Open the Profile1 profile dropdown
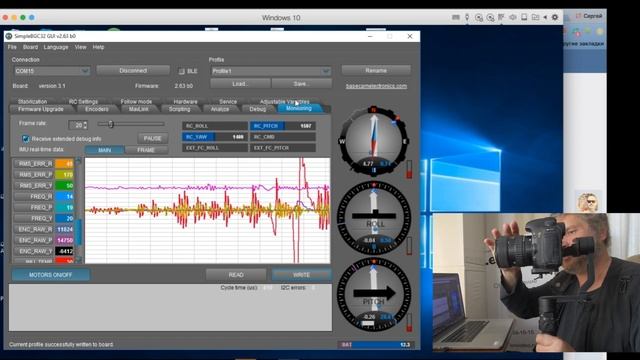This screenshot has width=640, height=360. tap(271, 71)
